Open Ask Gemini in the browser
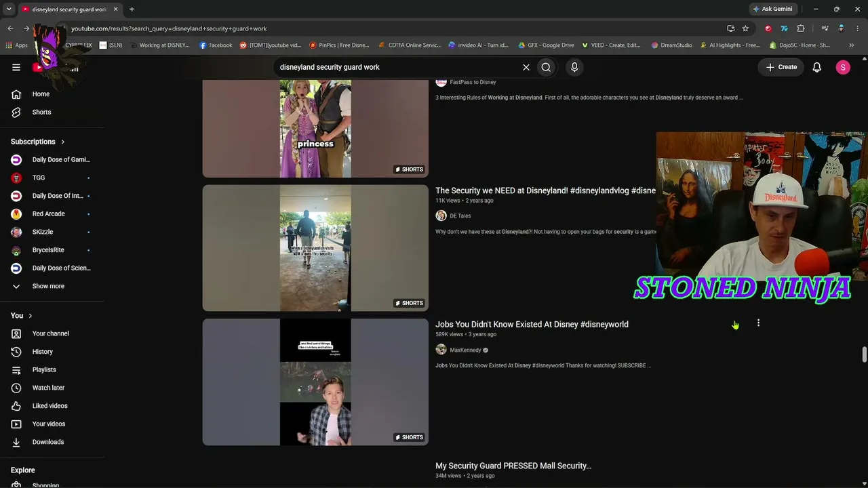This screenshot has width=868, height=488. [x=772, y=9]
